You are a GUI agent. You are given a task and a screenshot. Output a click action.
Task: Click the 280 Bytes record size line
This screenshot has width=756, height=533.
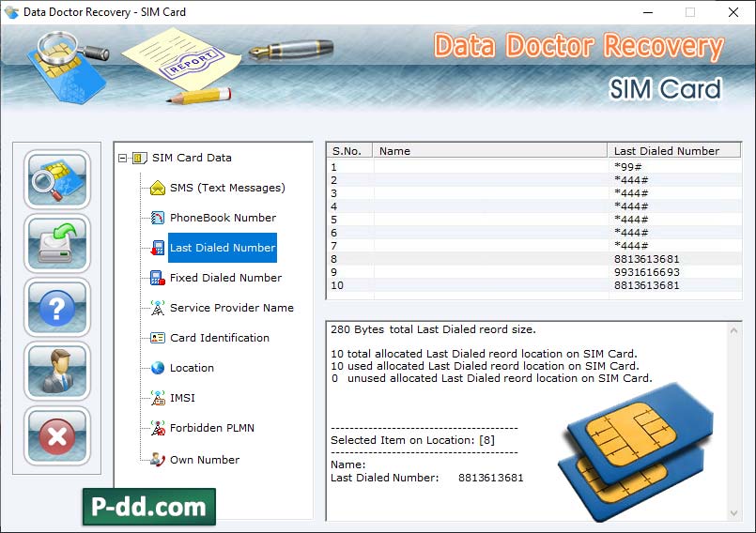433,329
